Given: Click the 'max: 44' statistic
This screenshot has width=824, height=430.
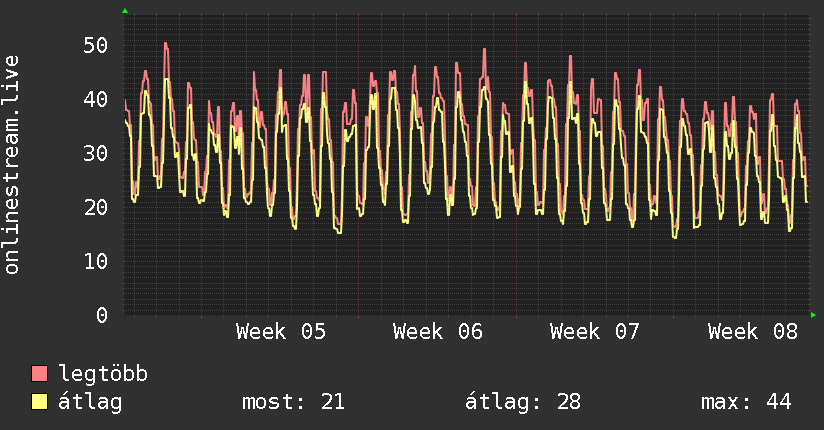Looking at the screenshot, I should 746,402.
